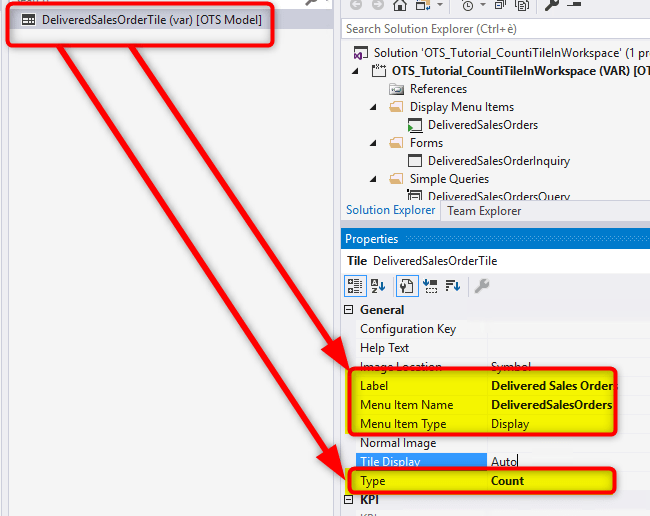Collapse the General property category
This screenshot has width=650, height=516.
tap(349, 310)
